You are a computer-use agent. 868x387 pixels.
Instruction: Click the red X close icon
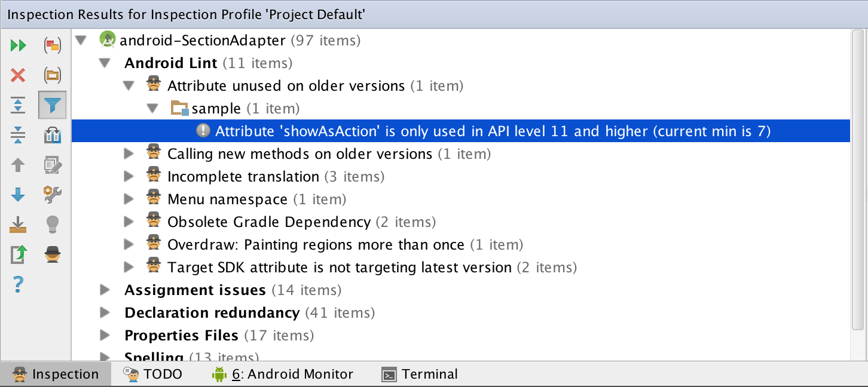click(19, 75)
